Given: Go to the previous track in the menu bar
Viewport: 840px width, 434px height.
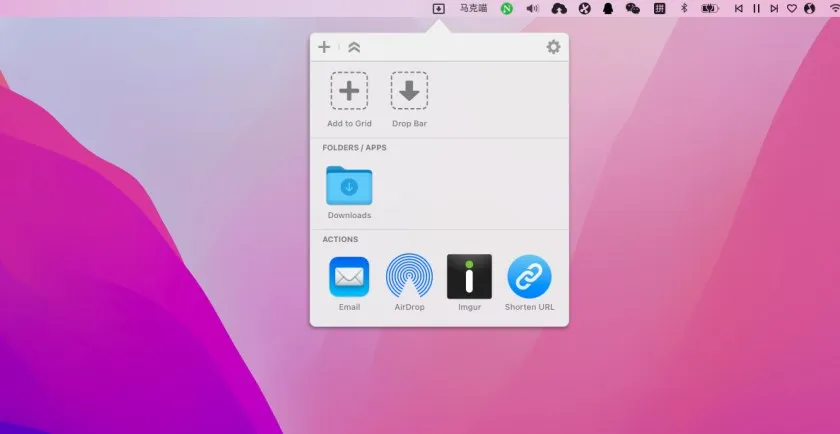Looking at the screenshot, I should pyautogui.click(x=739, y=8).
